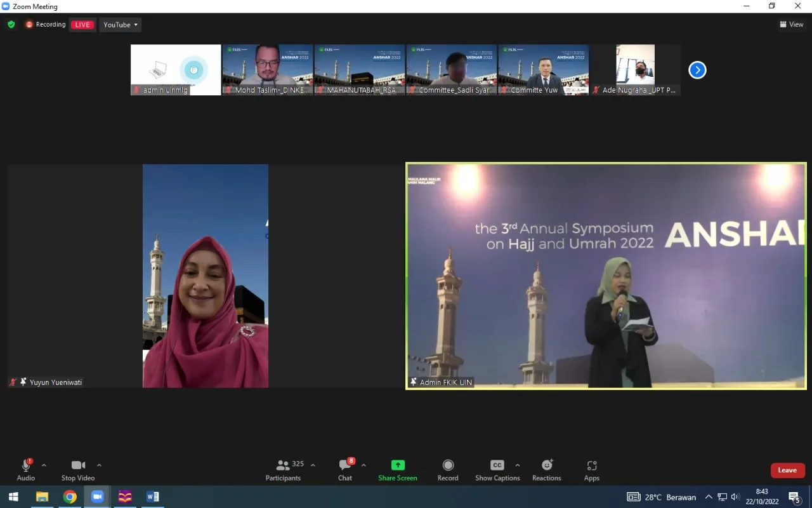The image size is (812, 508).
Task: Start recording with the Record button
Action: [448, 470]
